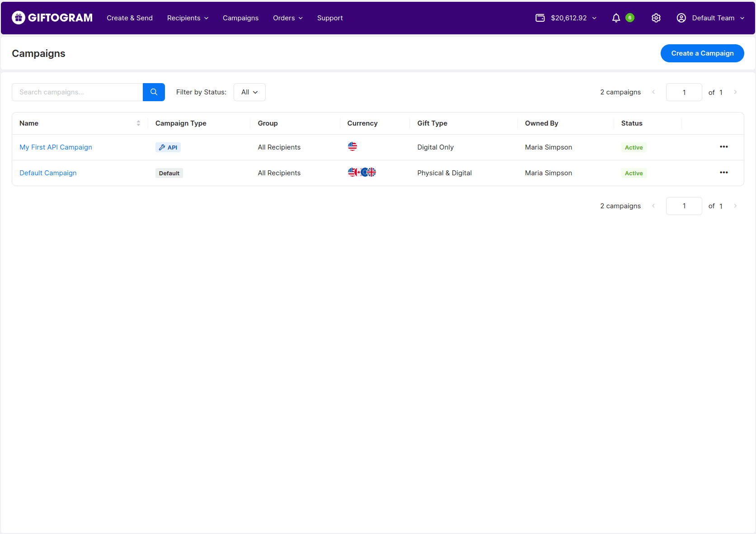
Task: Click the Default campaign type badge
Action: point(169,173)
